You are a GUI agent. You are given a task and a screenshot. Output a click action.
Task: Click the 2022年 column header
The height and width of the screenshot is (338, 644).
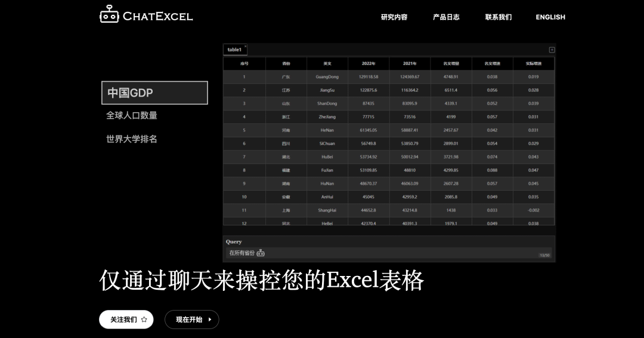369,64
